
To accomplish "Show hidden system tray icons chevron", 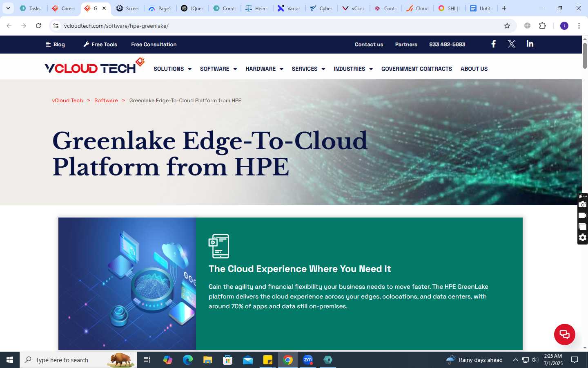I will pyautogui.click(x=515, y=360).
